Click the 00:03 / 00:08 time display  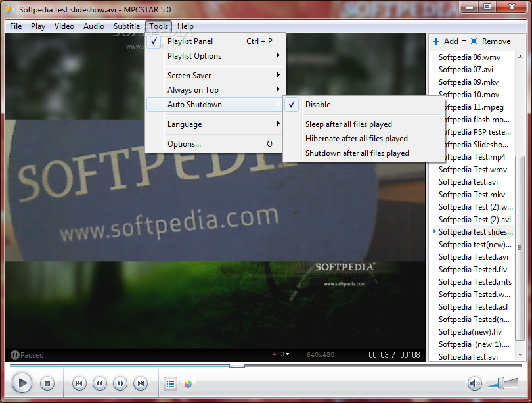pyautogui.click(x=394, y=355)
